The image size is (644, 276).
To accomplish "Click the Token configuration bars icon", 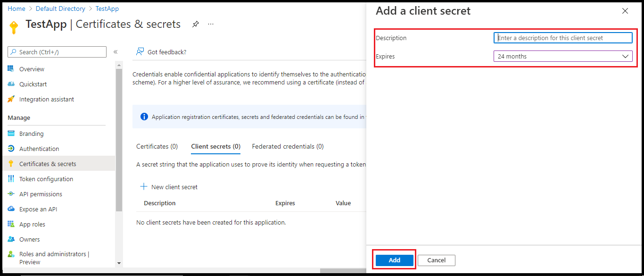I will (11, 179).
